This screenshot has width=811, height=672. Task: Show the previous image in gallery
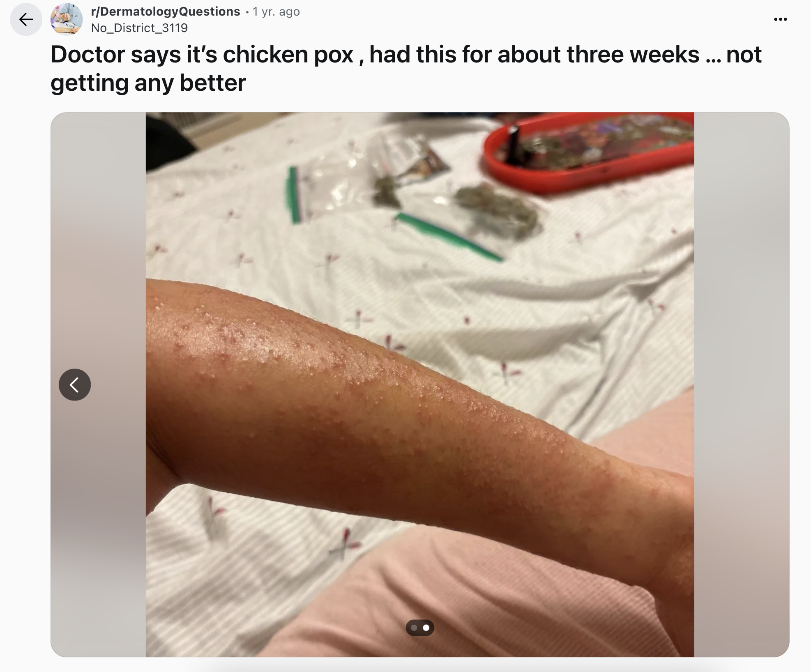pyautogui.click(x=75, y=384)
